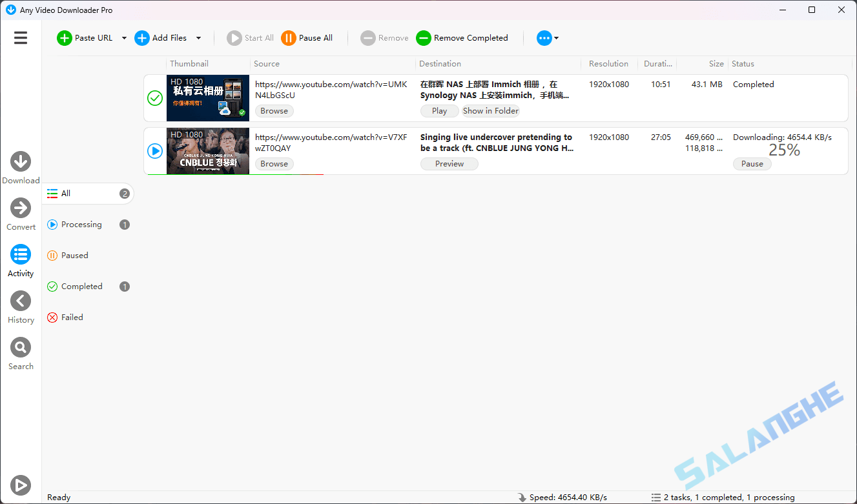Click the speed indicator icon in status bar
857x504 pixels.
point(521,497)
